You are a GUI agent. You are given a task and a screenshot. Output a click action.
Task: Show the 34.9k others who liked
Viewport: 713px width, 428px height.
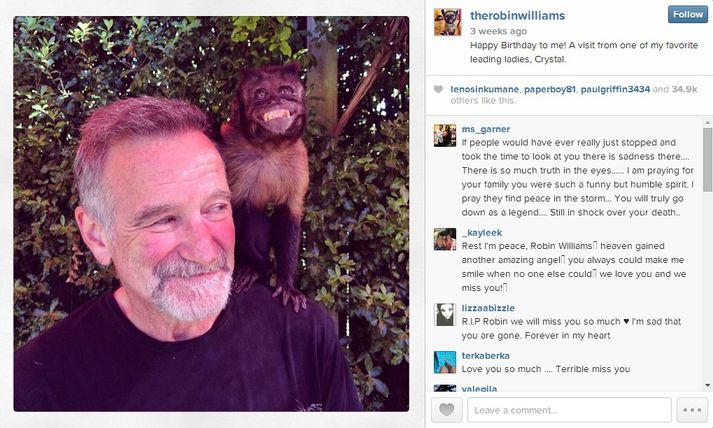(x=683, y=89)
